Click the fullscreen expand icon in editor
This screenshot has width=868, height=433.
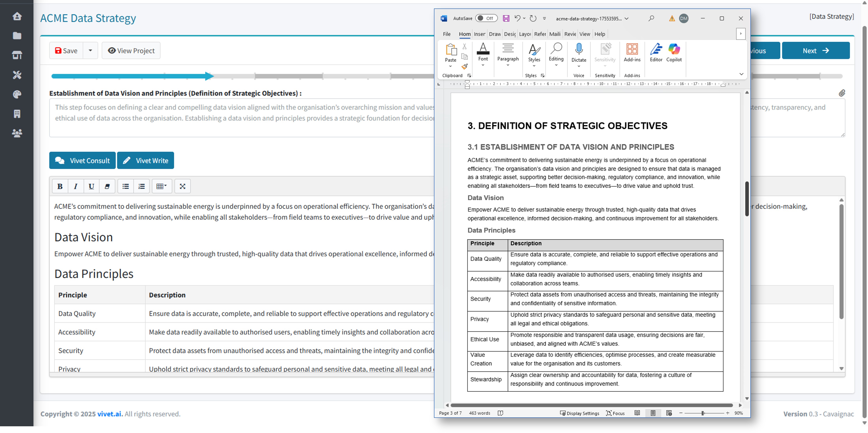(x=182, y=186)
